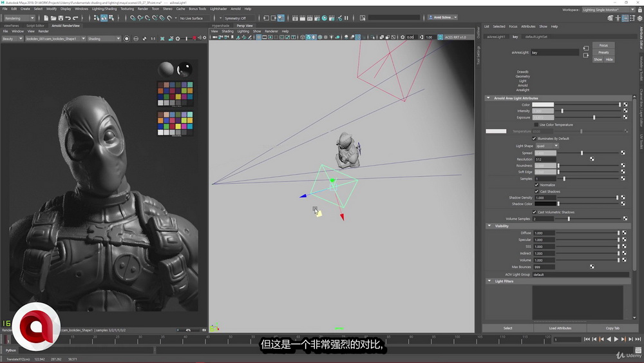Click the wireframe cube icon in viewport toolbar

click(x=302, y=37)
